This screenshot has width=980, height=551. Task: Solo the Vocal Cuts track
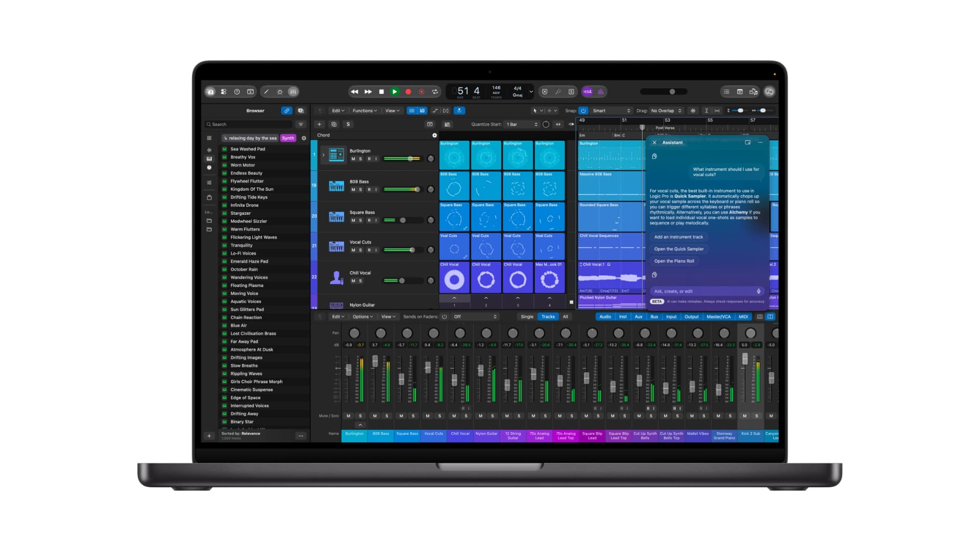pyautogui.click(x=360, y=250)
